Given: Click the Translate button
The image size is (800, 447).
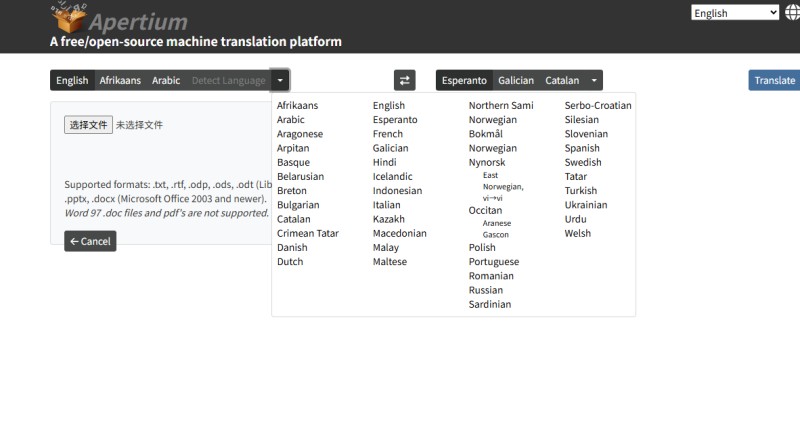Looking at the screenshot, I should coord(774,80).
